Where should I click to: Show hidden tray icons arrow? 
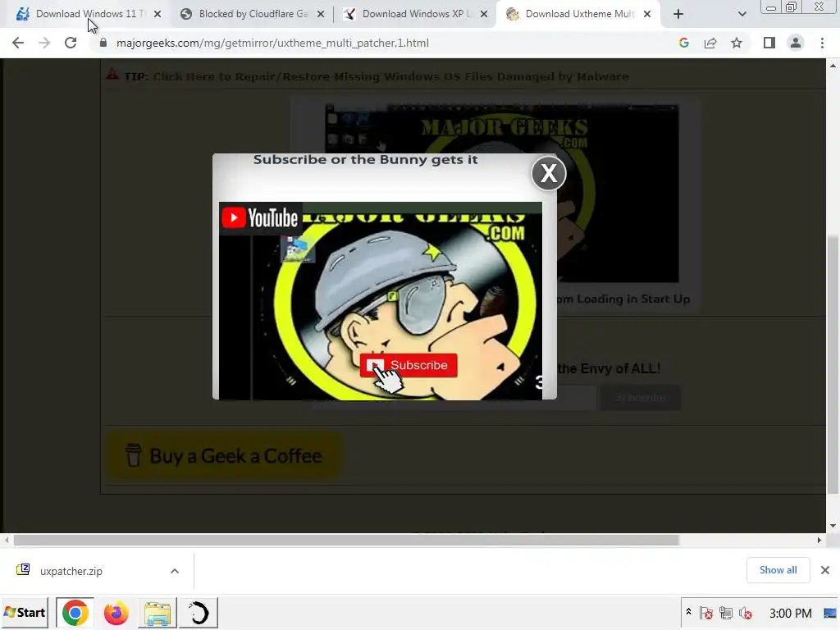point(689,612)
